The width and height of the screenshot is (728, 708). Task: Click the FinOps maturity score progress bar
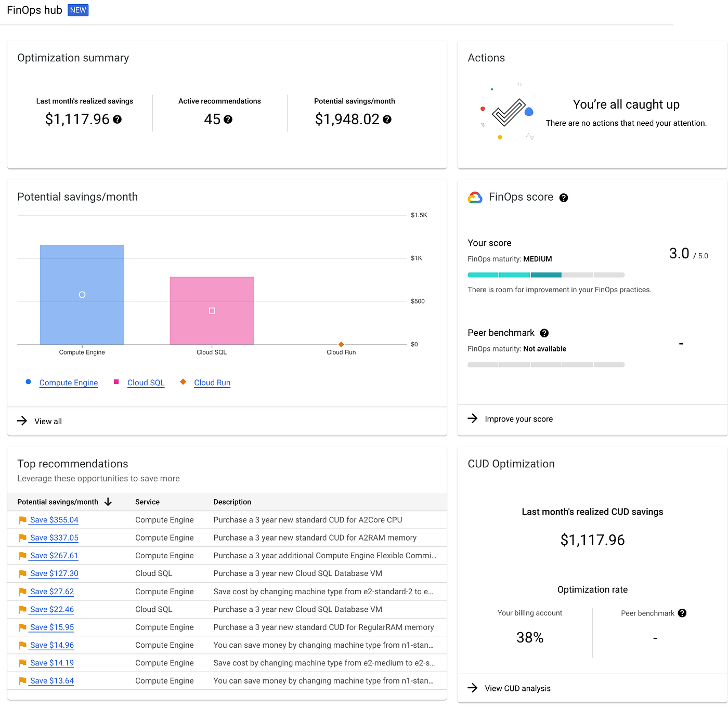(x=546, y=275)
